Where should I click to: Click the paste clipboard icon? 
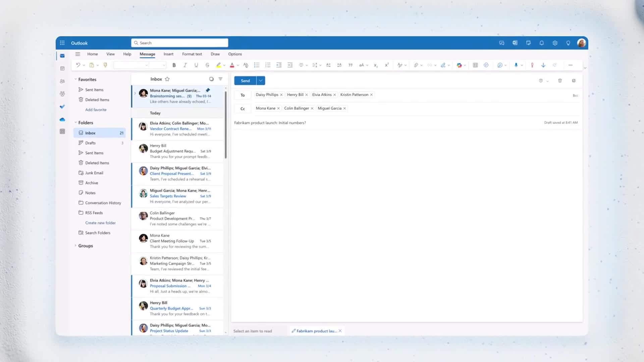coord(92,65)
